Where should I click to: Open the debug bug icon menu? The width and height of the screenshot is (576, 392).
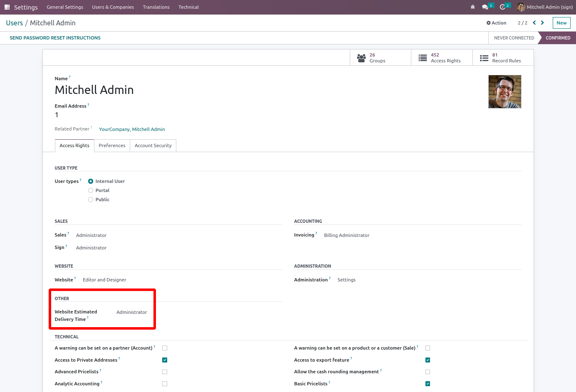click(472, 7)
